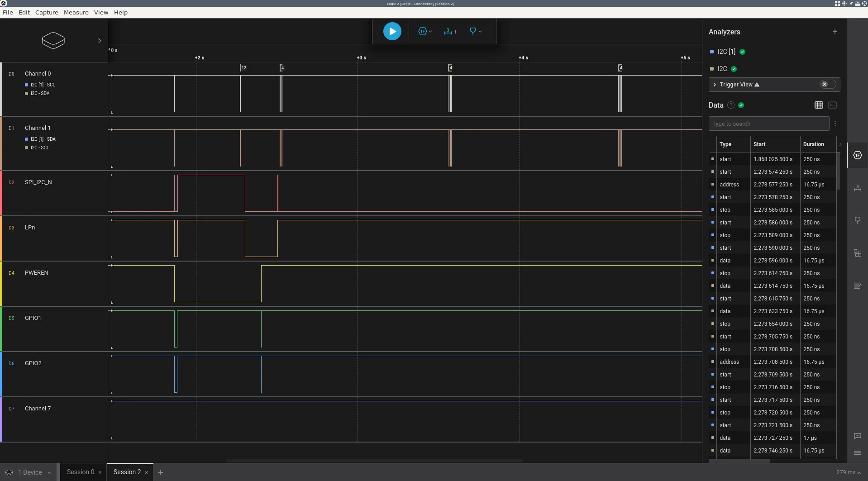This screenshot has width=868, height=481.
Task: Select the PWEREN channel label
Action: 36,272
